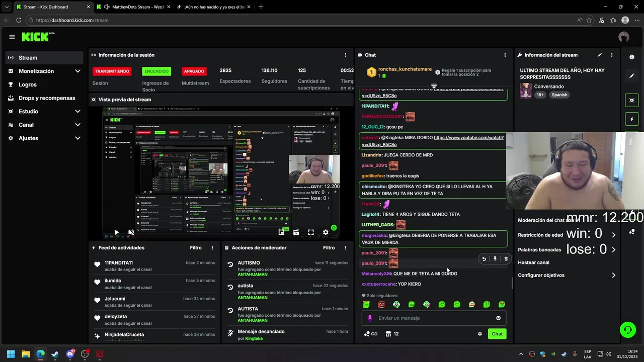
Task: Open the Chat panel options menu
Action: pyautogui.click(x=505, y=55)
